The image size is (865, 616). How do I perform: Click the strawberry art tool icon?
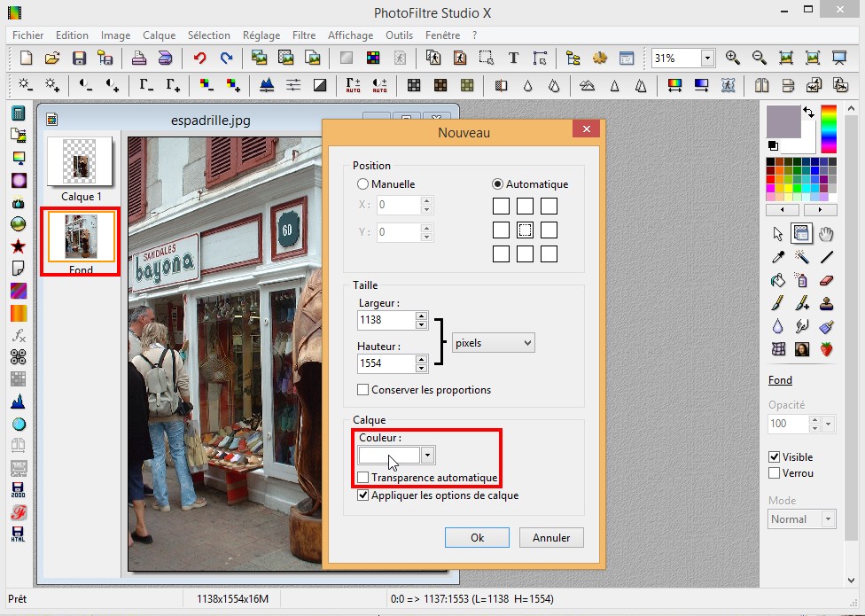tap(826, 348)
